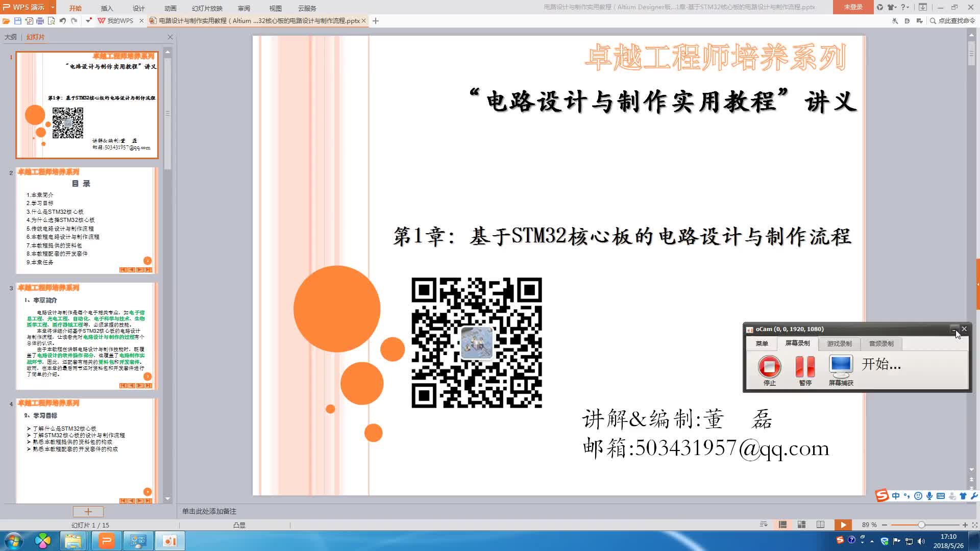Image resolution: width=980 pixels, height=551 pixels.
Task: Select slide 4 学习目标 thumbnail
Action: pyautogui.click(x=87, y=452)
